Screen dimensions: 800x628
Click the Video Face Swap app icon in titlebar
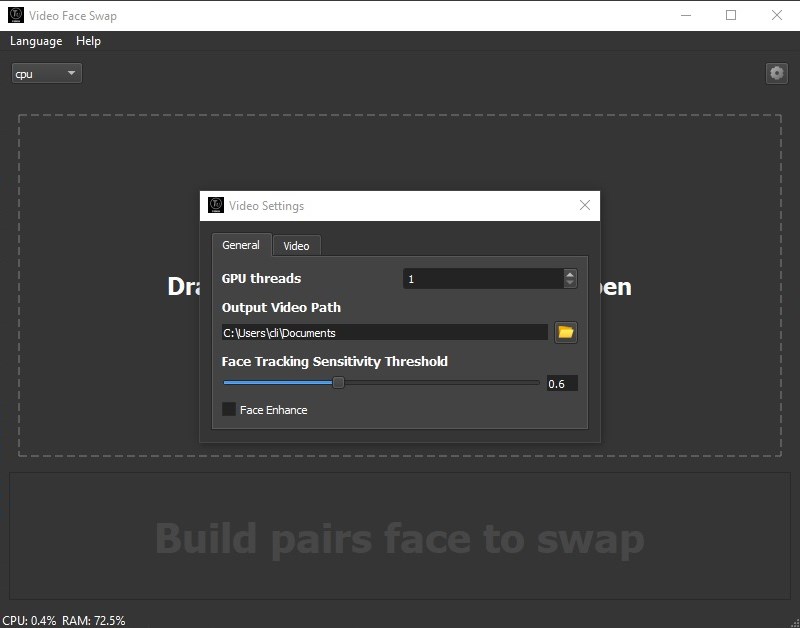[x=14, y=15]
